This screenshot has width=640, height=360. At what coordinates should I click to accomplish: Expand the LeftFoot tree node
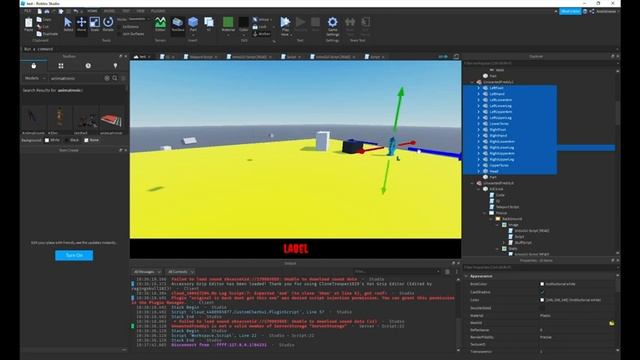pyautogui.click(x=479, y=88)
